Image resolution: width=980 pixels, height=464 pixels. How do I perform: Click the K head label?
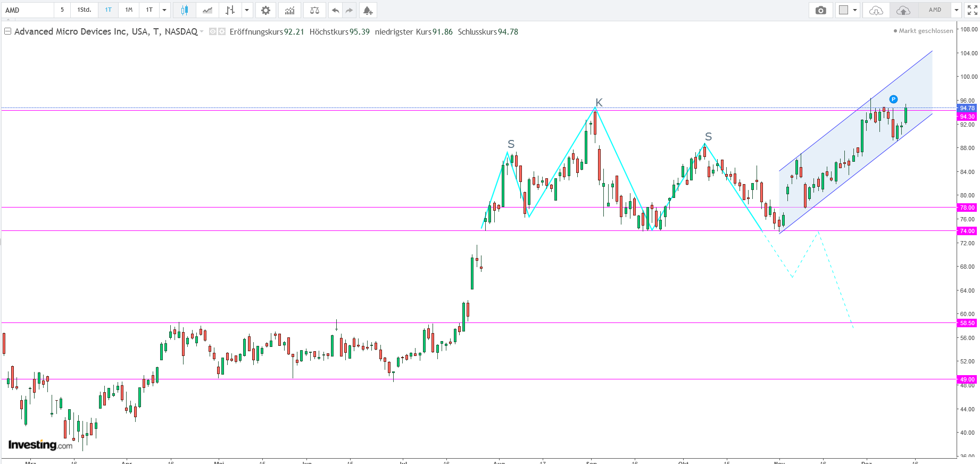coord(599,103)
